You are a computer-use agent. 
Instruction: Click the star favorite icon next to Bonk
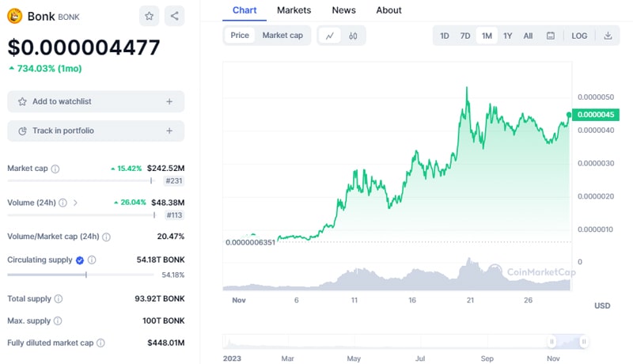pyautogui.click(x=149, y=16)
